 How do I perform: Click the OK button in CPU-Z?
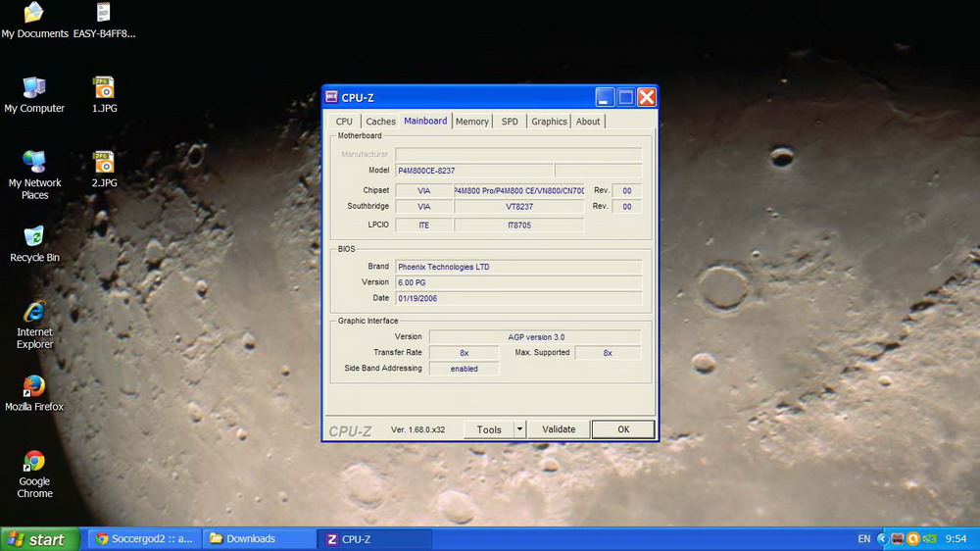[x=623, y=429]
